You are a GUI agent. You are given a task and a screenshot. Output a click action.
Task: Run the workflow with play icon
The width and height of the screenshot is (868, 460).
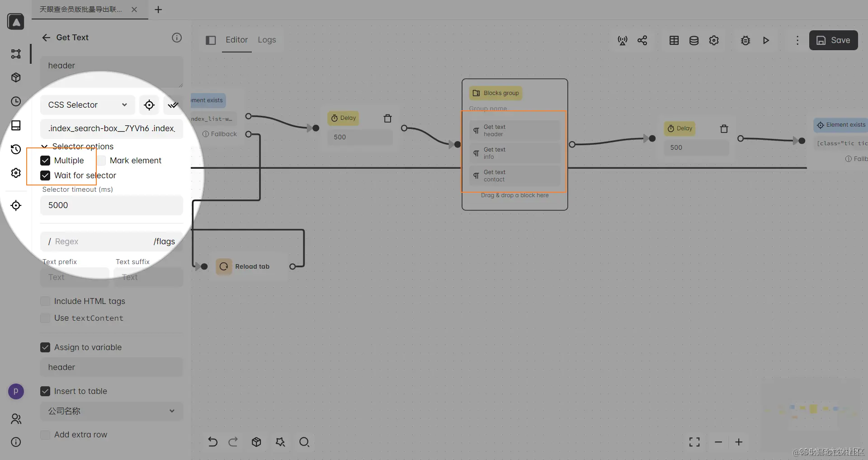(766, 40)
